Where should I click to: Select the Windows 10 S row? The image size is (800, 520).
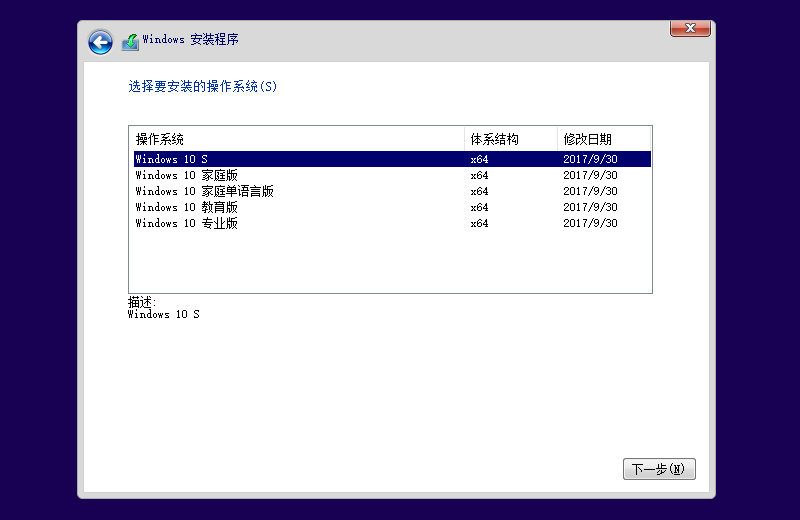coord(392,159)
